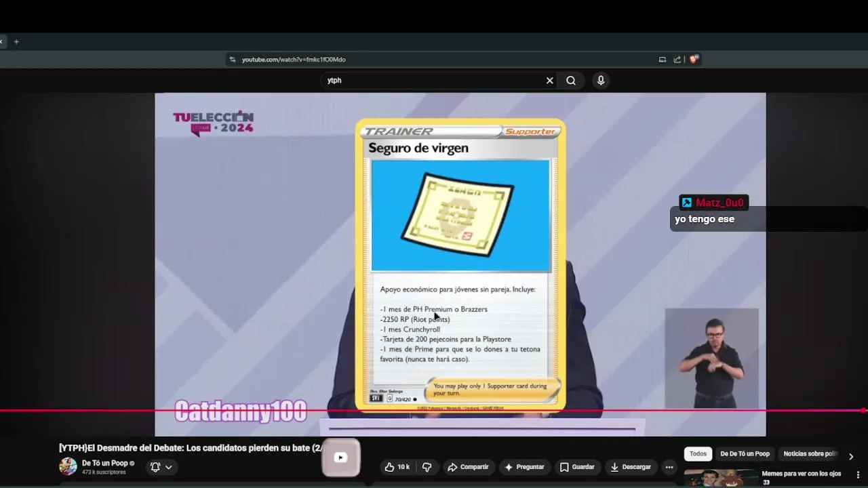Select the De De Tó un Poop chip
This screenshot has width=868, height=488.
(x=745, y=454)
